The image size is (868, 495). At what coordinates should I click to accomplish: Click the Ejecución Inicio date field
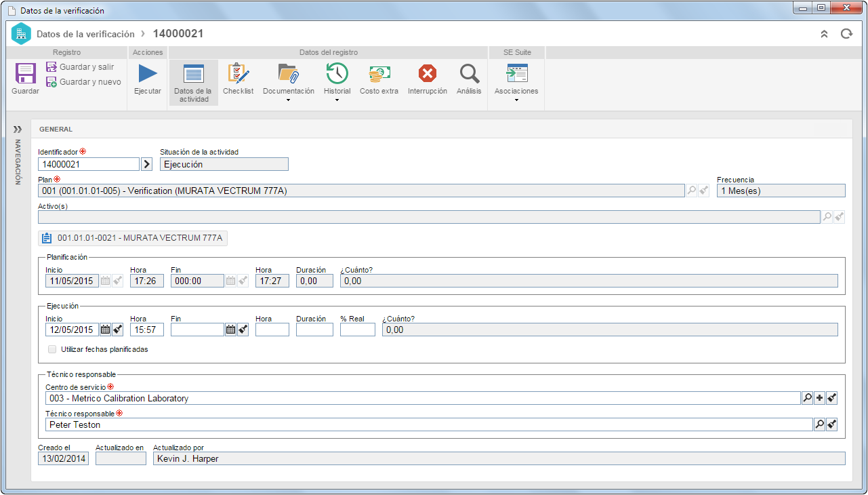pos(73,330)
